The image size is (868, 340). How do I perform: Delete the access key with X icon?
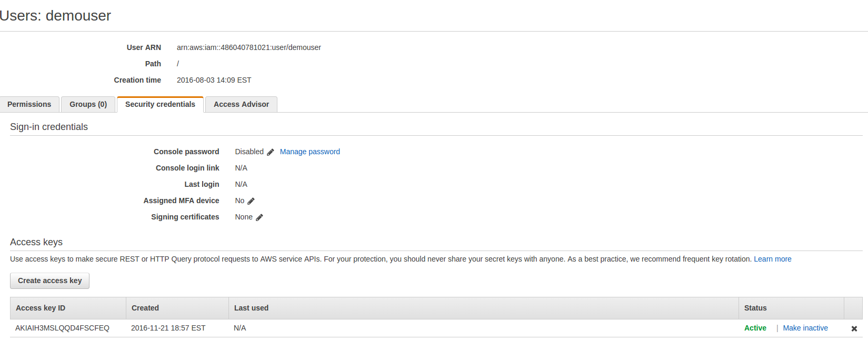854,328
